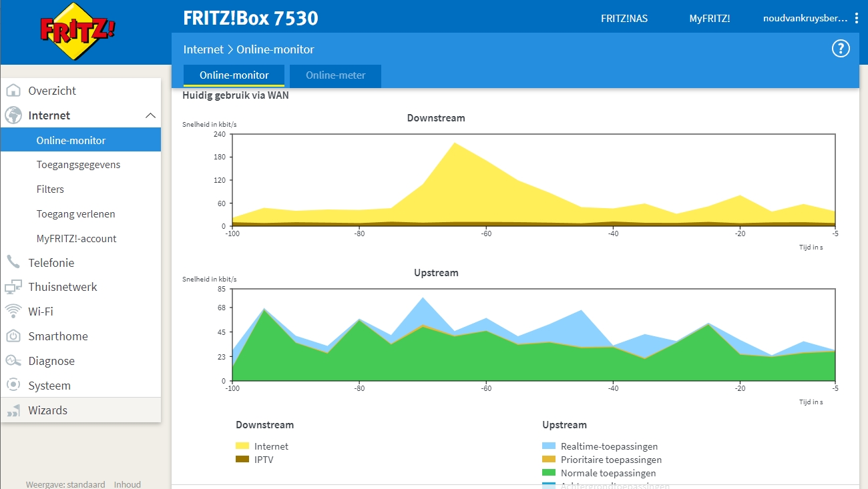Viewport: 868px width, 489px height.
Task: Collapse the Internet sidebar section
Action: (x=151, y=115)
